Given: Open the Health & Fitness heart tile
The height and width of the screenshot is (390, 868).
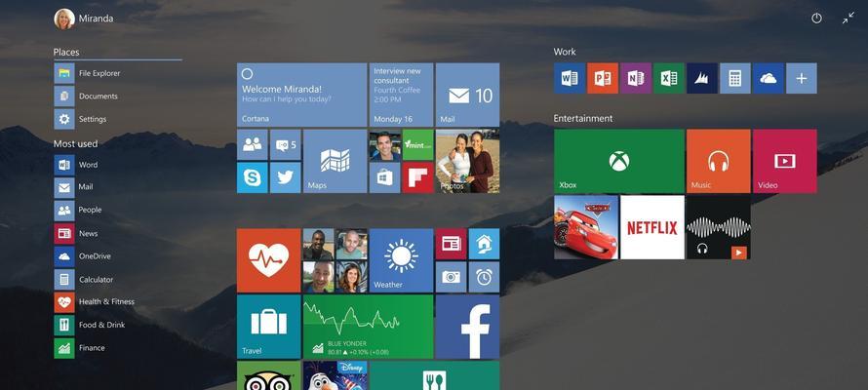Looking at the screenshot, I should [x=268, y=260].
